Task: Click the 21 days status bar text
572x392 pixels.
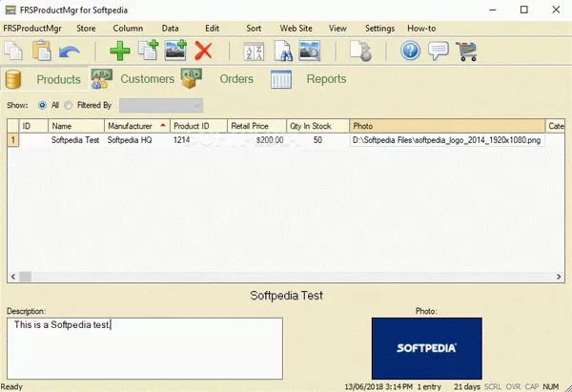Action: point(467,386)
